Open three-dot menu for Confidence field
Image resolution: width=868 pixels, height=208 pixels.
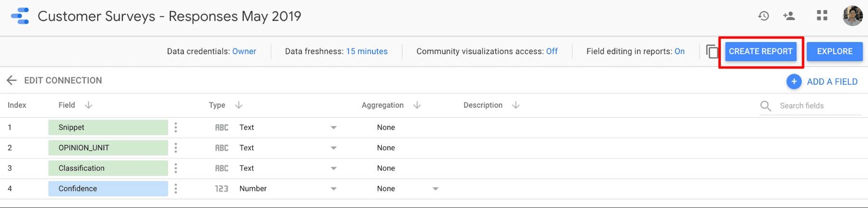(176, 189)
